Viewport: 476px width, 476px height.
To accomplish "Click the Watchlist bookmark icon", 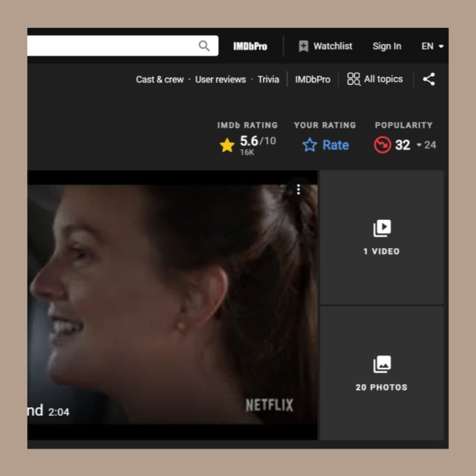I will [x=303, y=46].
